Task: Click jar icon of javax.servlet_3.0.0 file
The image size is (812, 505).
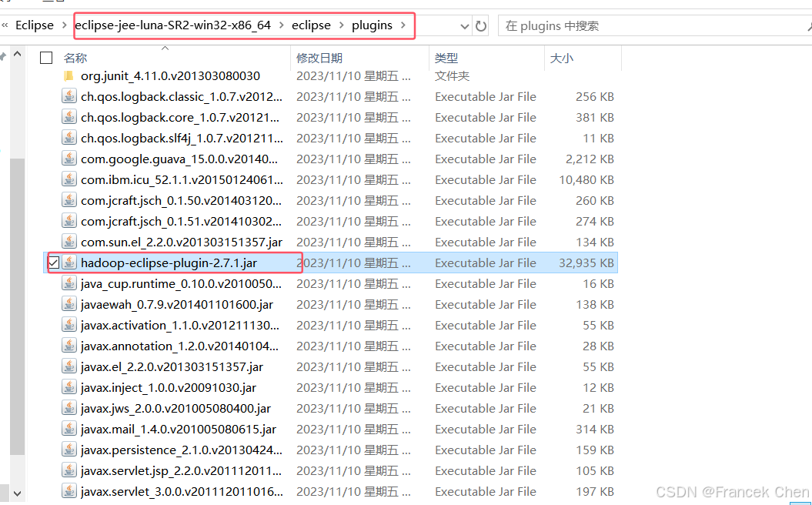Action: point(69,492)
